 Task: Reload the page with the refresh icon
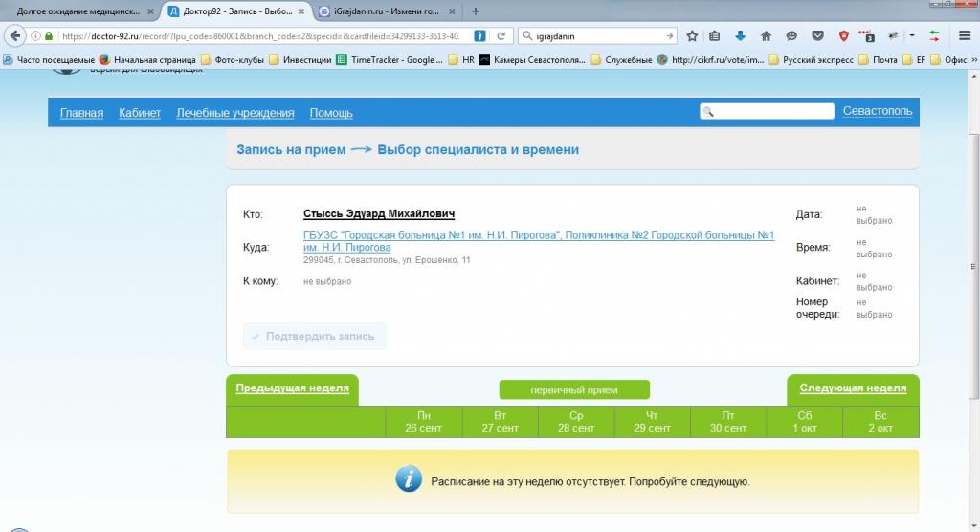[x=501, y=36]
